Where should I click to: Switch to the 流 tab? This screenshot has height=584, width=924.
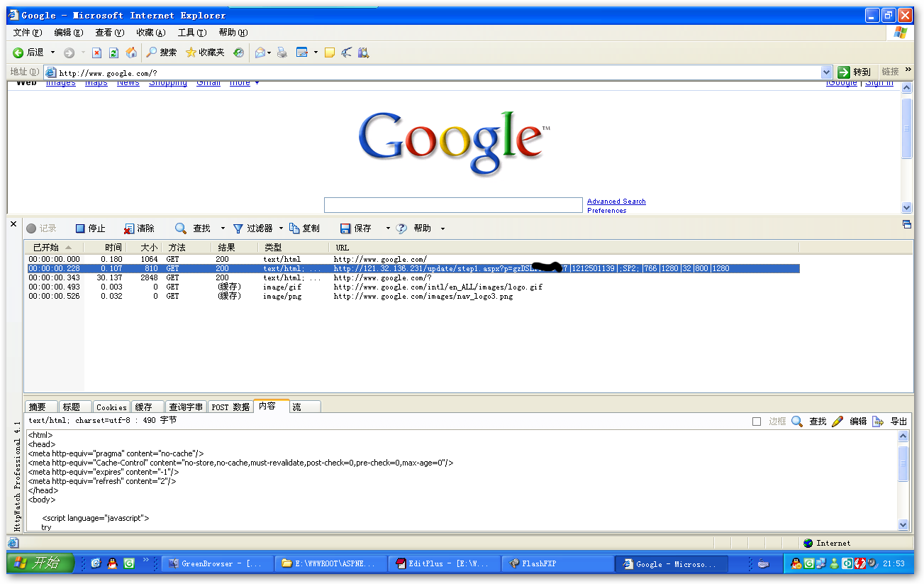304,407
